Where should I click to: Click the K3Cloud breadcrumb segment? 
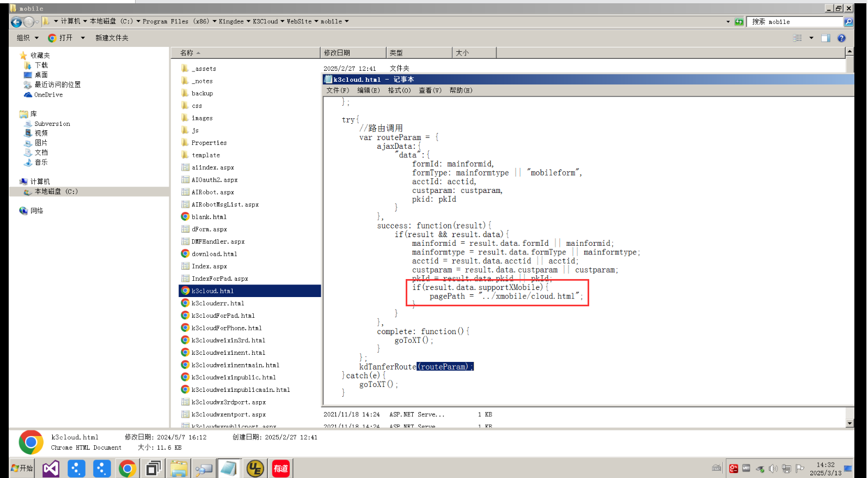[x=265, y=21]
